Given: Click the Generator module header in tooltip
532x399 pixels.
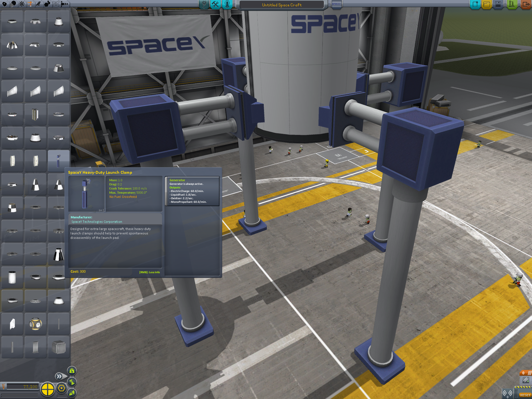Looking at the screenshot, I should pyautogui.click(x=177, y=180).
